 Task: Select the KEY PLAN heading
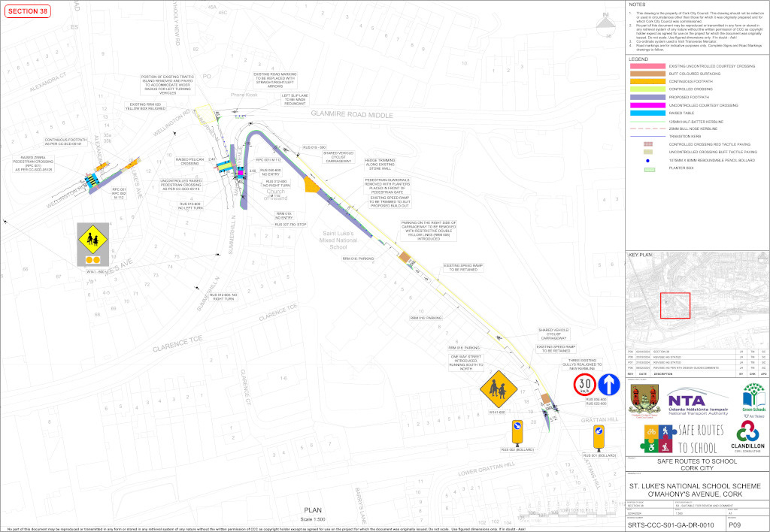[x=641, y=255]
